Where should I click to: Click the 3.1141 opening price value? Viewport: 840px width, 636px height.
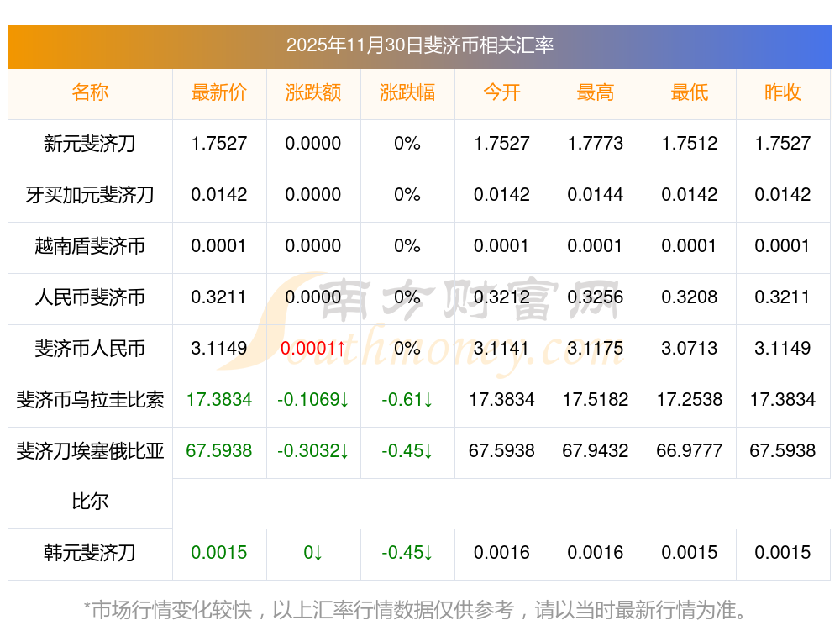pyautogui.click(x=501, y=349)
